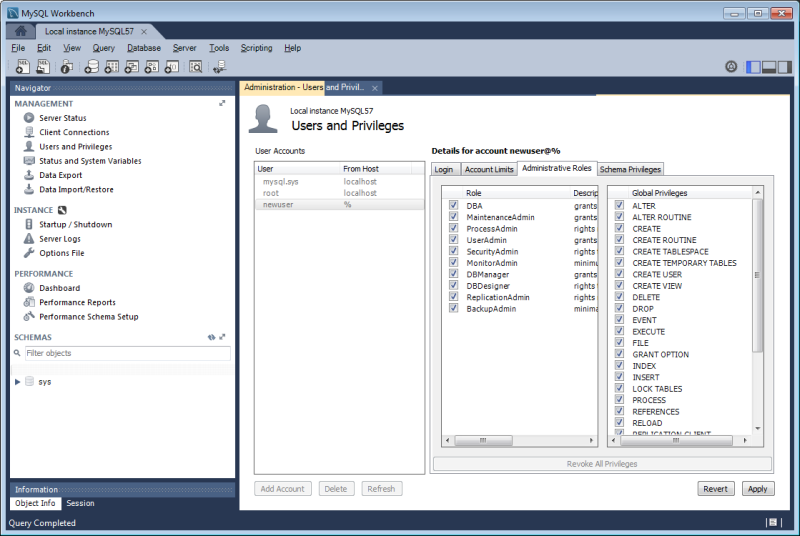
Task: Click the Add Account button
Action: pos(282,489)
